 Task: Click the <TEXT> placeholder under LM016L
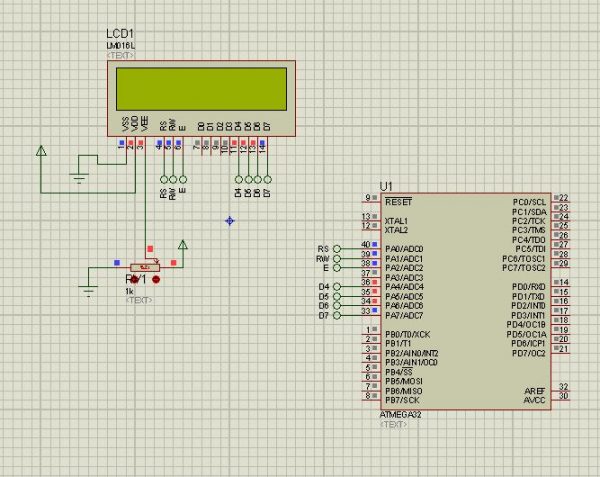121,55
